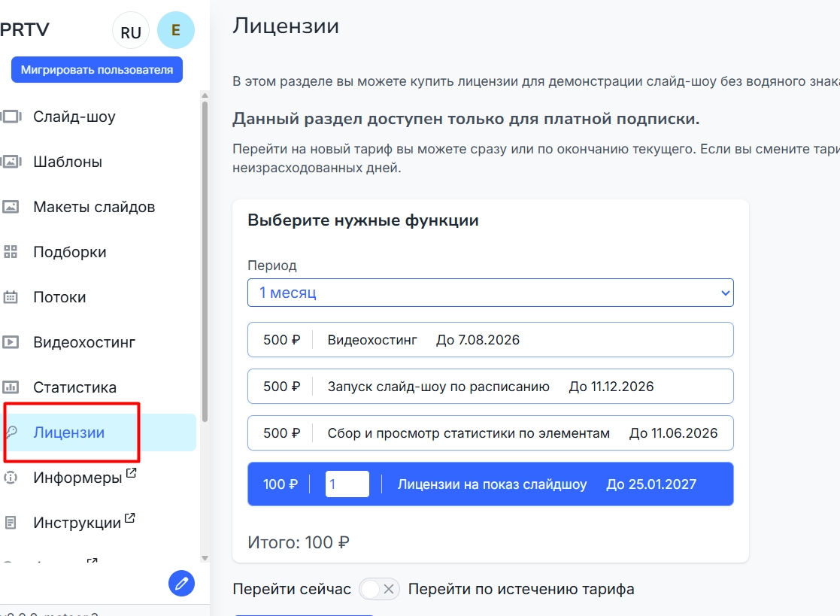Click the Статистика chart icon

(x=11, y=387)
